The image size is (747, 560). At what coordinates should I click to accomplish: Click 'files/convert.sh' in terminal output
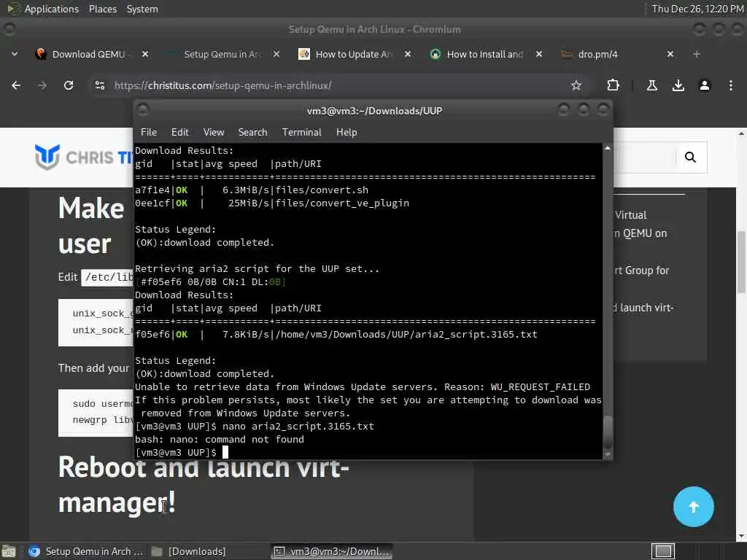tap(322, 190)
